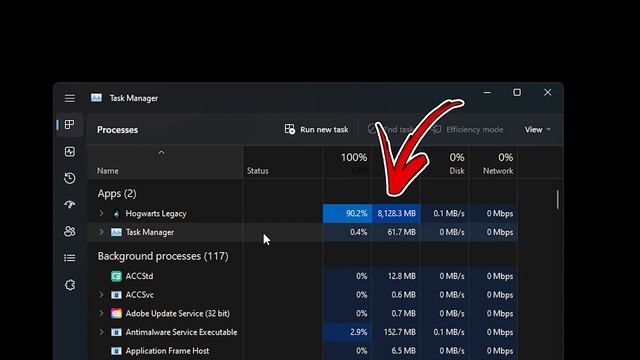Sort by the Name column header
Image resolution: width=640 pixels, height=360 pixels.
165,162
